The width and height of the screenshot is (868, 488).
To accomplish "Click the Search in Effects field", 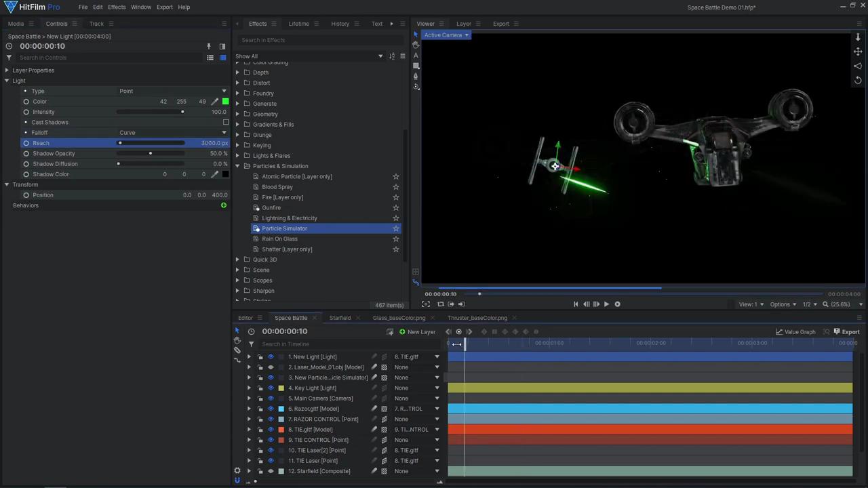I will click(x=319, y=40).
